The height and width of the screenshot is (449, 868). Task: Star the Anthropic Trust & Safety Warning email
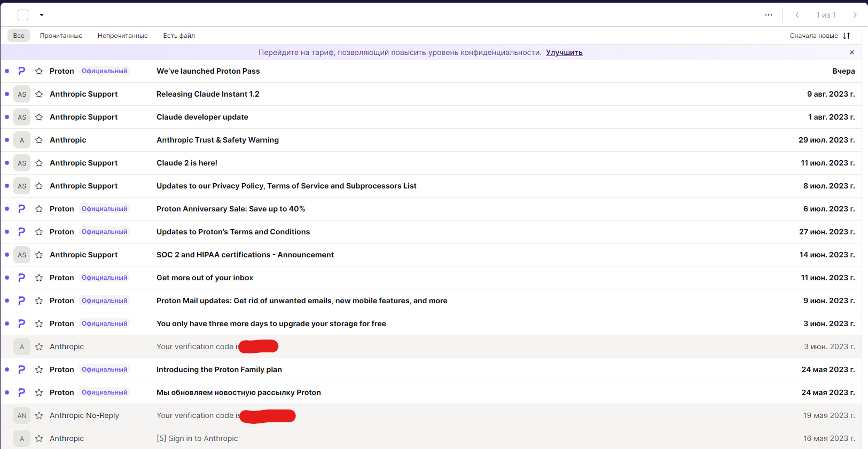39,140
